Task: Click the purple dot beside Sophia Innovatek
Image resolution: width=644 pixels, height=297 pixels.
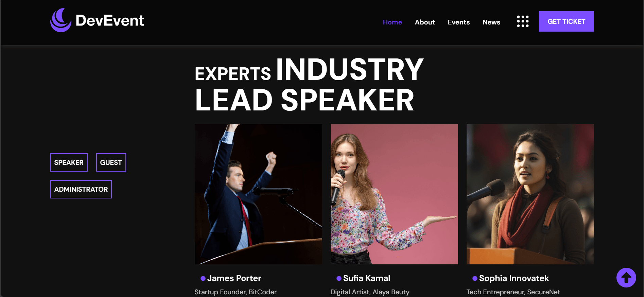Action: [475, 278]
